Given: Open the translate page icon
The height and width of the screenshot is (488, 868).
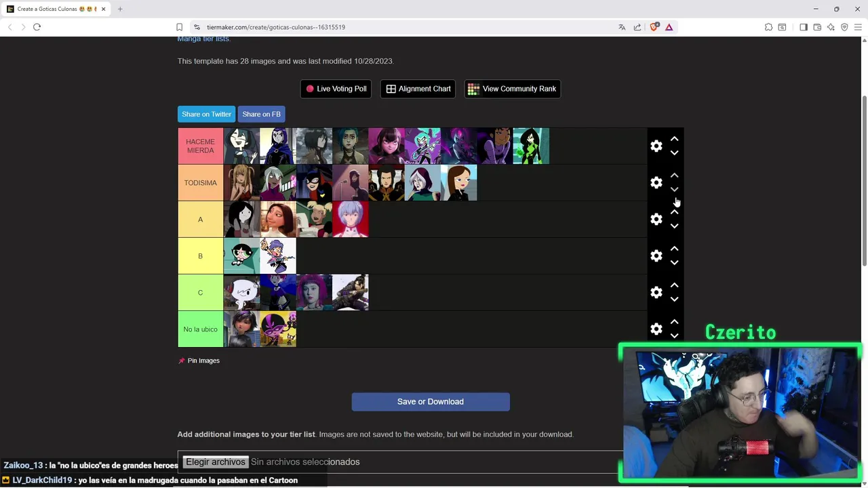Looking at the screenshot, I should pyautogui.click(x=622, y=27).
